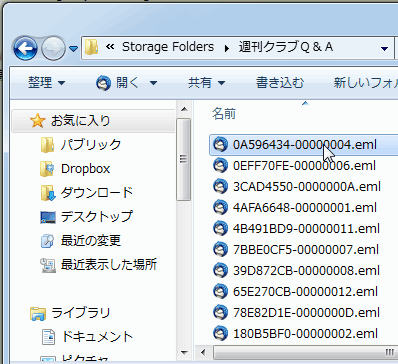Click icon of 7BBE0CF5-00000007.eml
This screenshot has width=398, height=364.
pos(220,250)
